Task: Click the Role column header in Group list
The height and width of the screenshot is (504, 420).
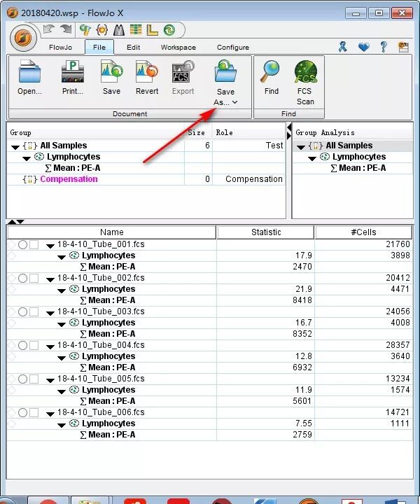Action: coord(248,133)
